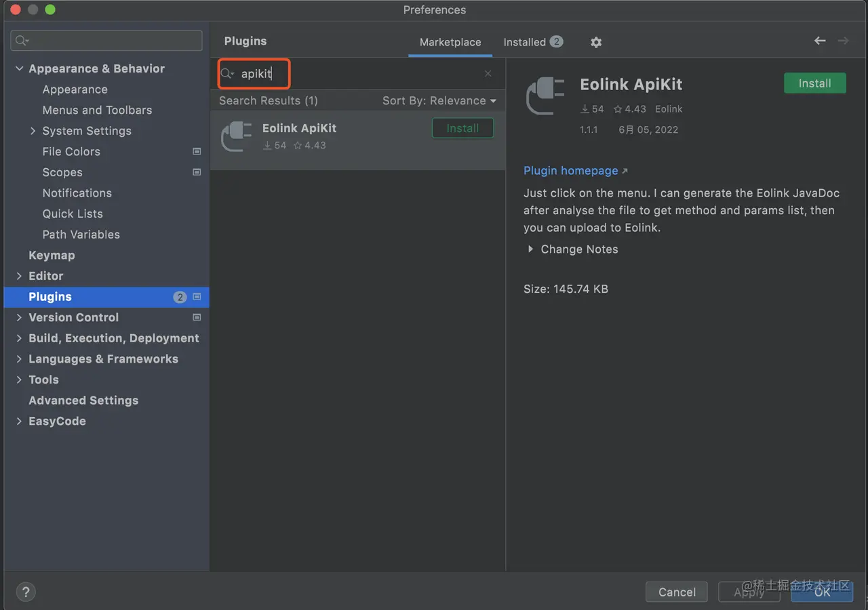The image size is (868, 610).
Task: Install Eolink ApiKit from the details pane
Action: (x=814, y=83)
